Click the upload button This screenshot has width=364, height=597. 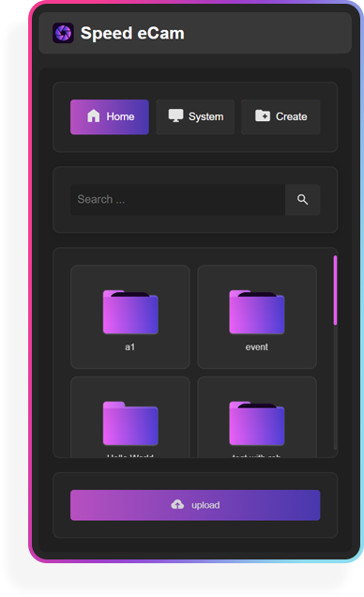(195, 505)
